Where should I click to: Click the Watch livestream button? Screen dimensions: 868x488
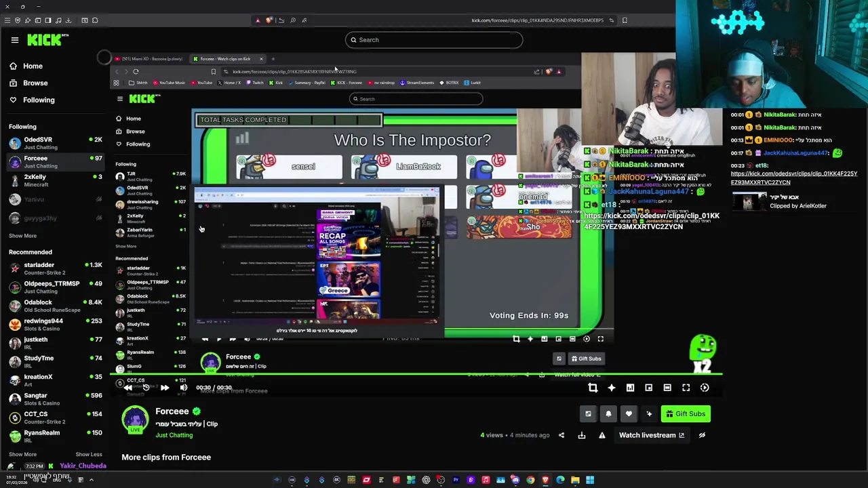pyautogui.click(x=652, y=435)
